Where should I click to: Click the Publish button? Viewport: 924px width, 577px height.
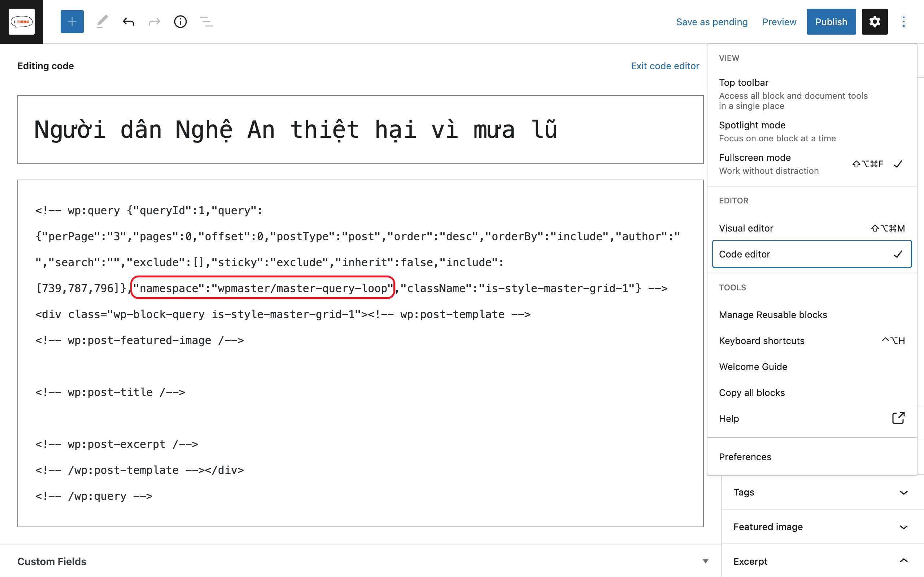coord(831,22)
